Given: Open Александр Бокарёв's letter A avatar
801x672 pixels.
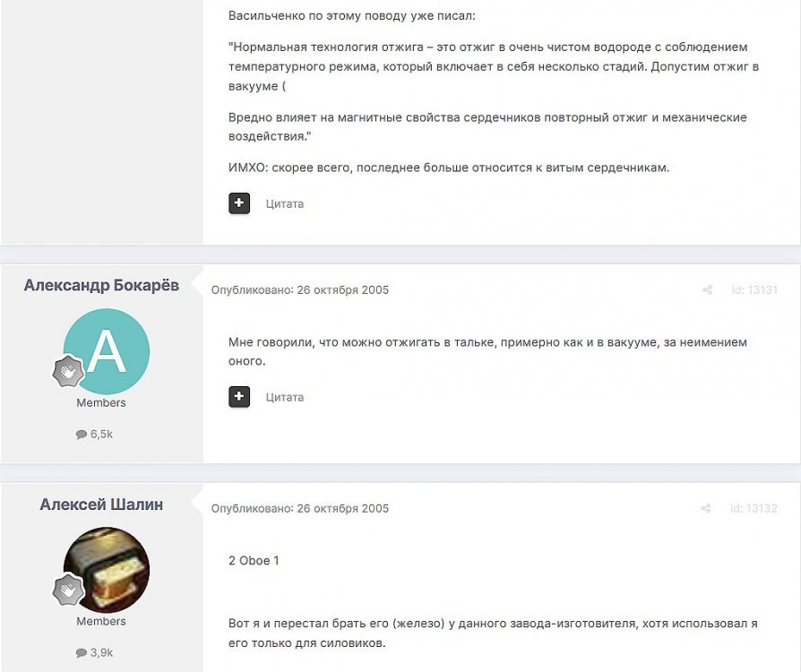Looking at the screenshot, I should (x=107, y=351).
